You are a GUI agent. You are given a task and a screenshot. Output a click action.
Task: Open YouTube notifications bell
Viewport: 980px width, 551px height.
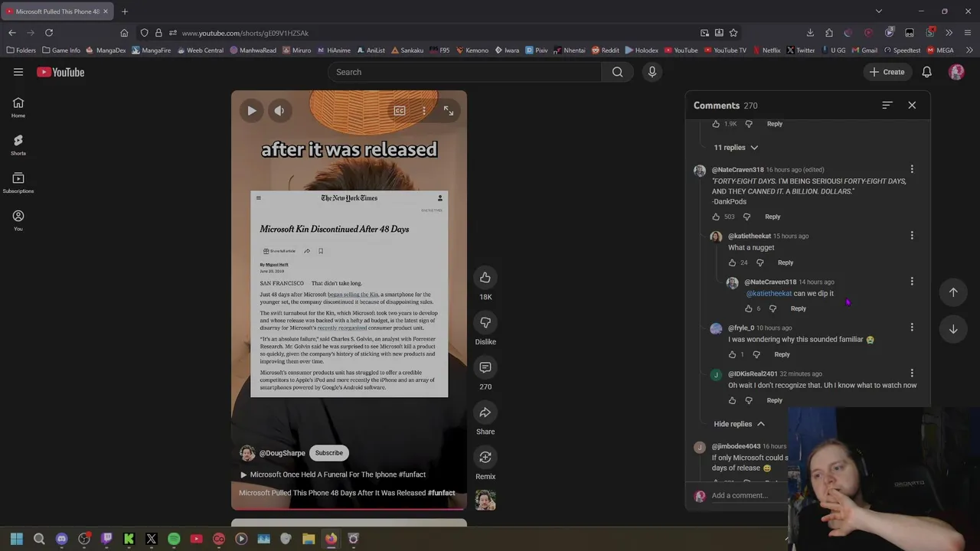pyautogui.click(x=926, y=72)
